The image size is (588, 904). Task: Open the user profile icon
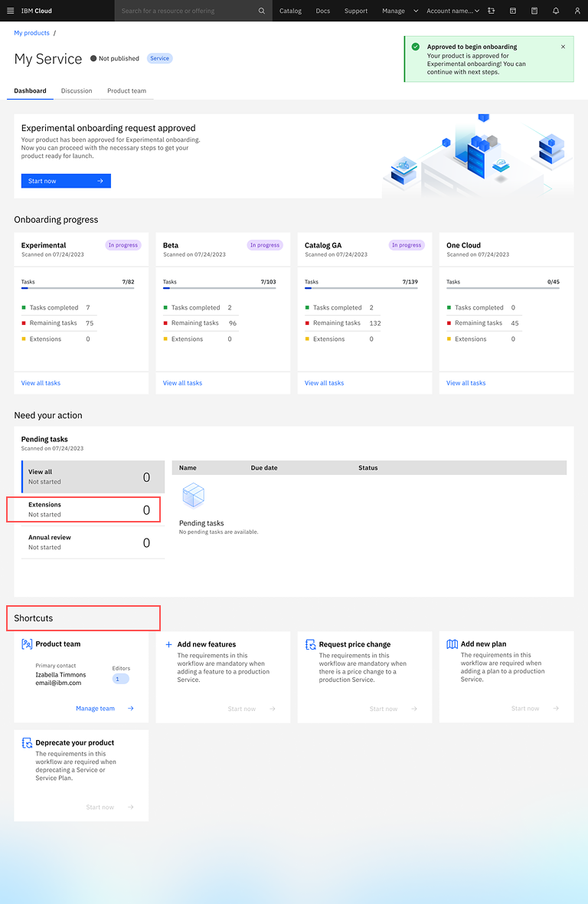[x=577, y=11]
